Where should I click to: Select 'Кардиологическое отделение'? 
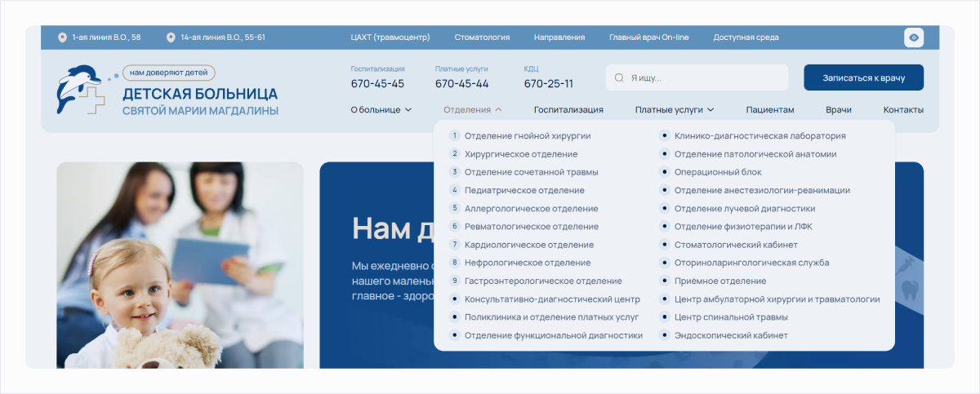click(529, 245)
